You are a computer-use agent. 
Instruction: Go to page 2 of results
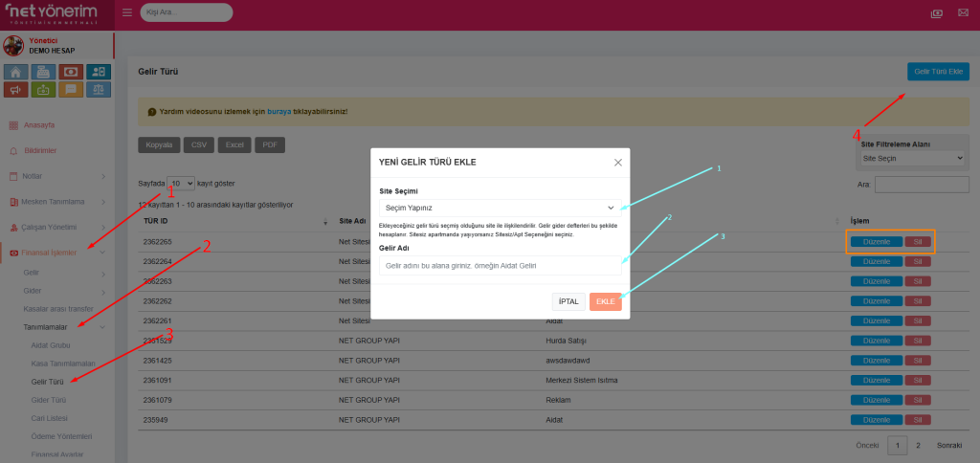click(918, 446)
